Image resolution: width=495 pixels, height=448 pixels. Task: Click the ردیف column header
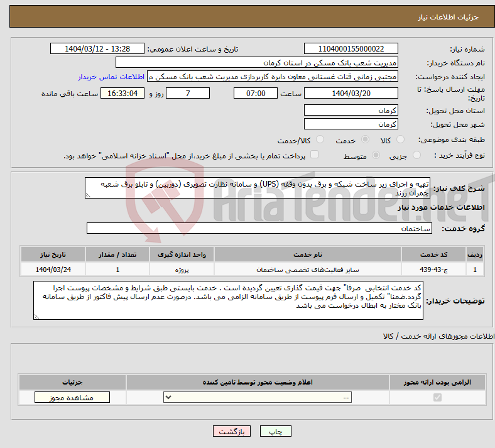tap(475, 254)
